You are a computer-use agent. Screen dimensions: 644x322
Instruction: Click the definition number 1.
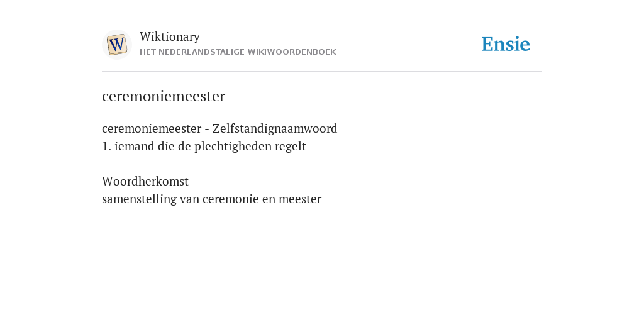pos(106,146)
